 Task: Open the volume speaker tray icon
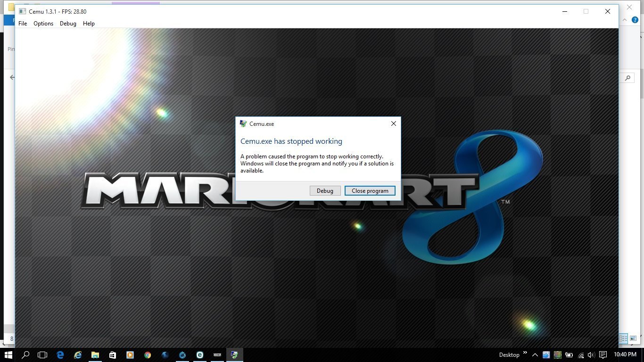[591, 355]
